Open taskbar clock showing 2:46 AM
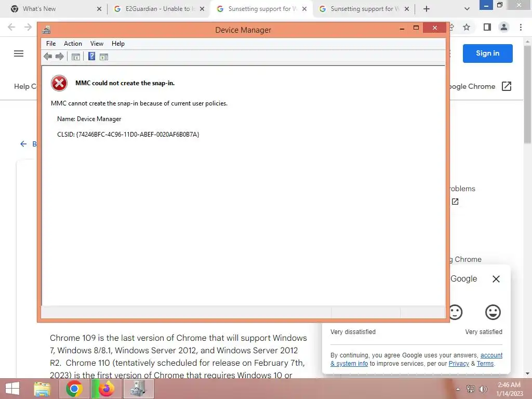Screen dimensions: 532x399 (509, 389)
